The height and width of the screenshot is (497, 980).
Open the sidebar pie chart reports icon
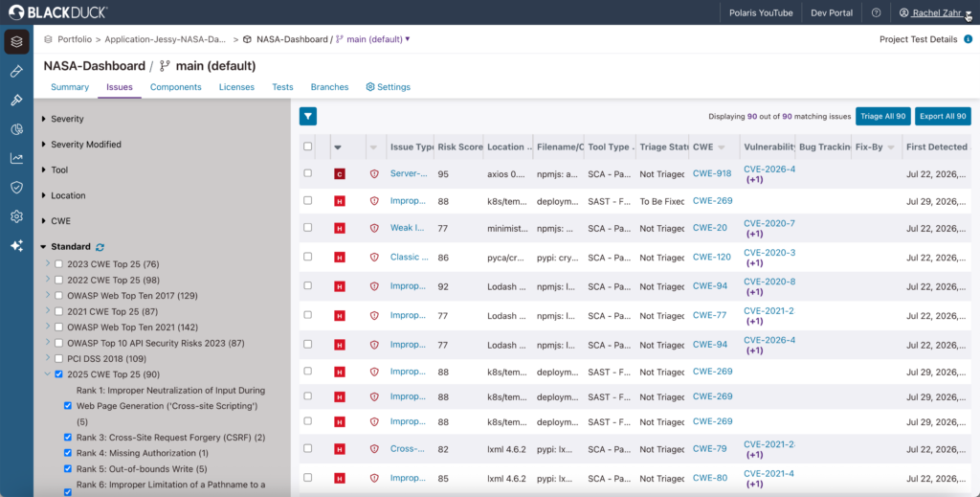coord(17,129)
